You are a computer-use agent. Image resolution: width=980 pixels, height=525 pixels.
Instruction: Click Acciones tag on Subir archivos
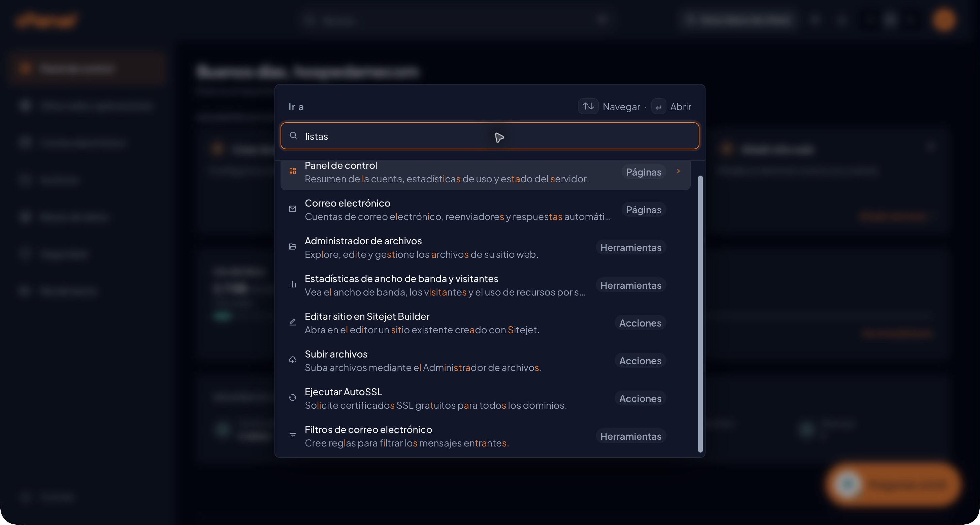[x=640, y=361]
